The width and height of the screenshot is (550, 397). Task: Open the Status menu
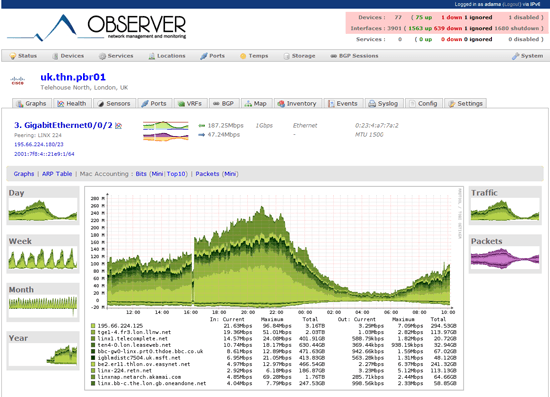click(24, 56)
